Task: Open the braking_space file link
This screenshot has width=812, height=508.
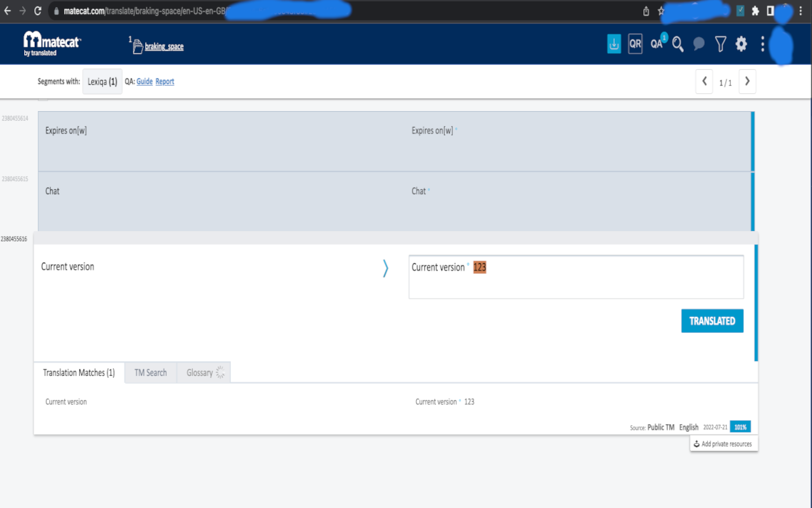Action: point(164,46)
